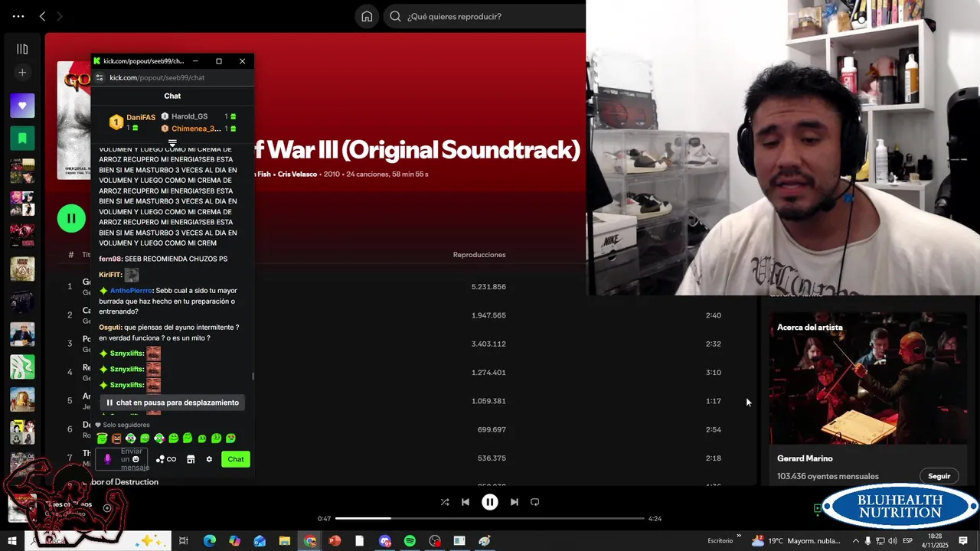Open volume control in system tray
The image size is (980, 551).
[892, 541]
